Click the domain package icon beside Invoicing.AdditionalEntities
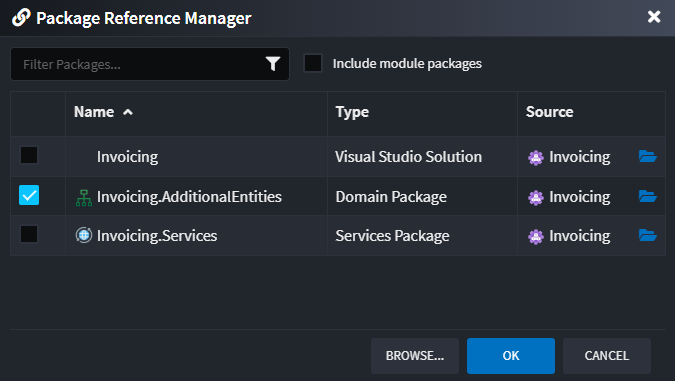Image resolution: width=675 pixels, height=381 pixels. [84, 198]
